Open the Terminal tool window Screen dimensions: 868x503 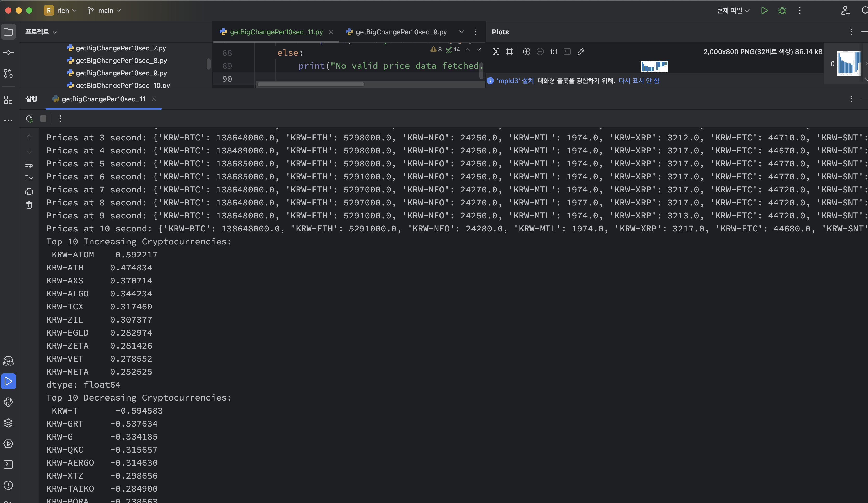[8, 465]
